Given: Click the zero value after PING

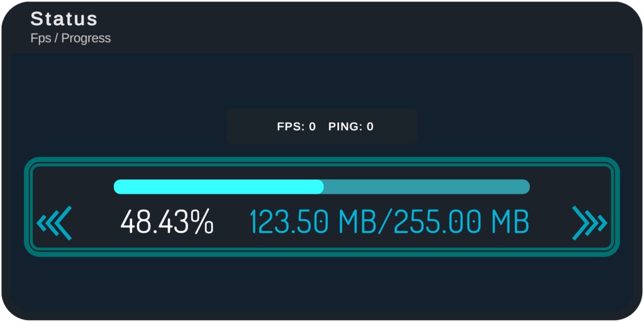Looking at the screenshot, I should click(x=370, y=126).
